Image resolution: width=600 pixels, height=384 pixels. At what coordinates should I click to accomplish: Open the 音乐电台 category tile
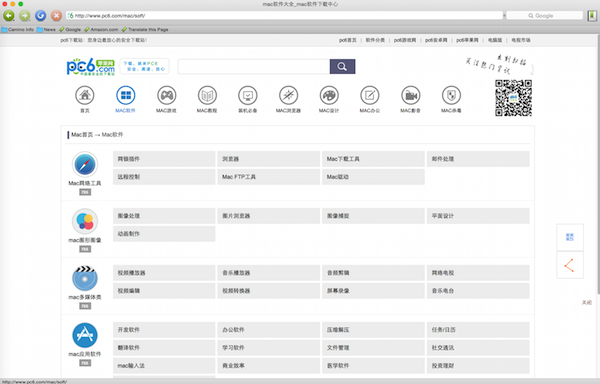[478, 291]
